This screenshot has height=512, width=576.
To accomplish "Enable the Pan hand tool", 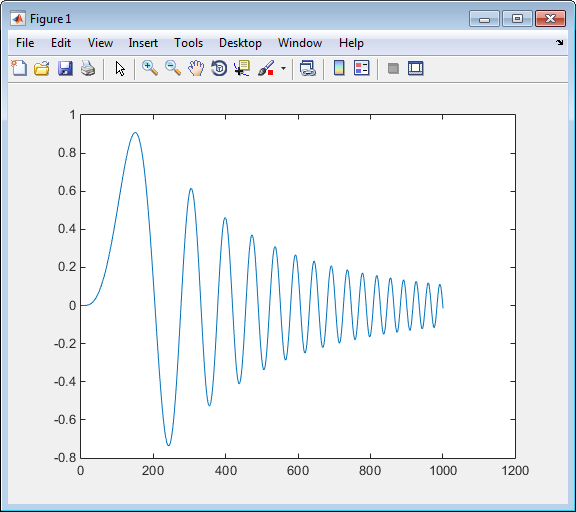I will [x=196, y=68].
